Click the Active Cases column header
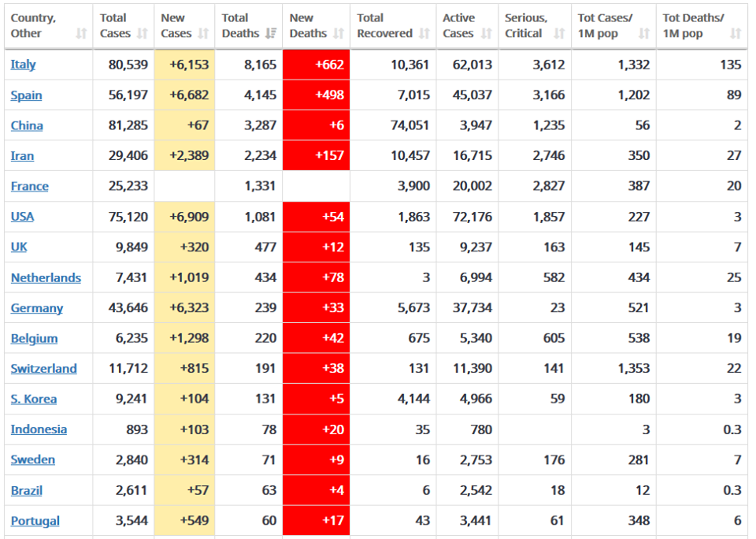Viewport: 756px width, 539px height. [x=467, y=26]
